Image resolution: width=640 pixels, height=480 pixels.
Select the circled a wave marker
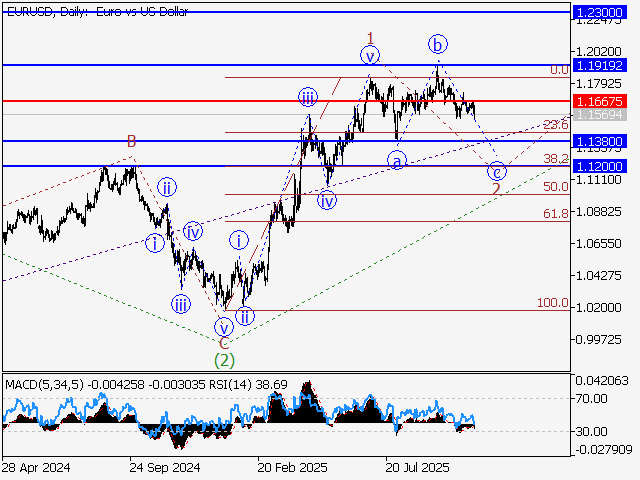(397, 160)
